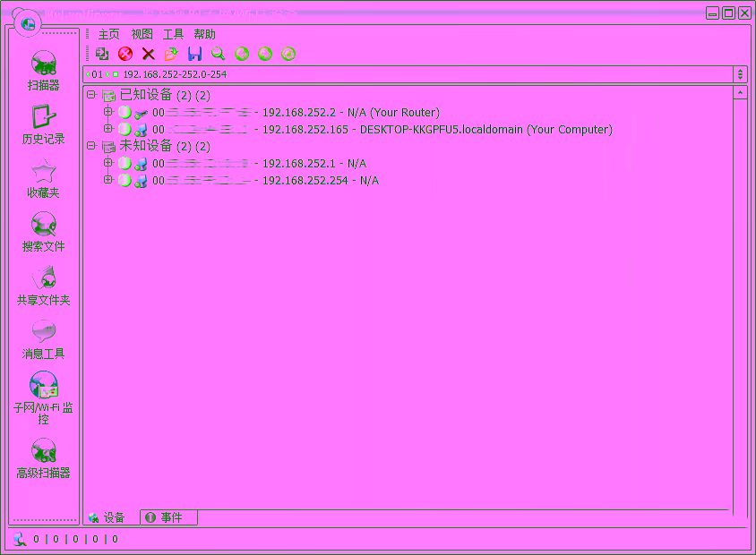Click the last round green toolbar icon
The height and width of the screenshot is (555, 756).
pyautogui.click(x=288, y=54)
